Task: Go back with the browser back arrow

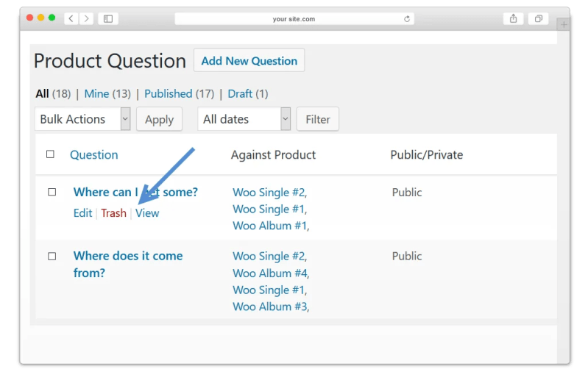Action: click(x=71, y=18)
